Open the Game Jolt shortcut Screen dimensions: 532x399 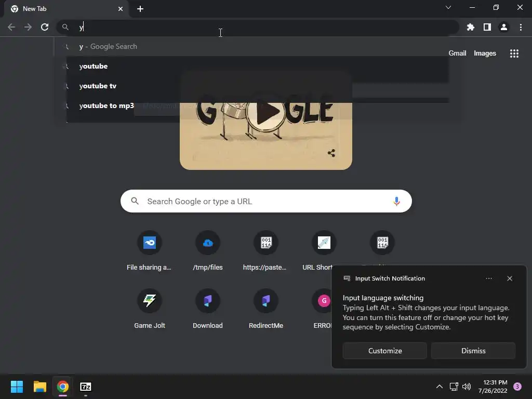point(149,309)
